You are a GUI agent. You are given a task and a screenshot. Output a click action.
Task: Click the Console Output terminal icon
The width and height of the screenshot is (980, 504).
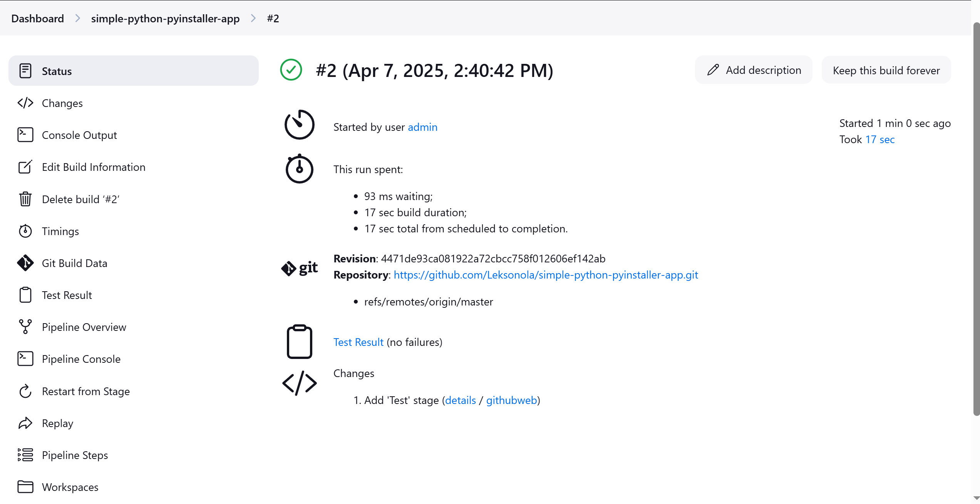pyautogui.click(x=25, y=135)
